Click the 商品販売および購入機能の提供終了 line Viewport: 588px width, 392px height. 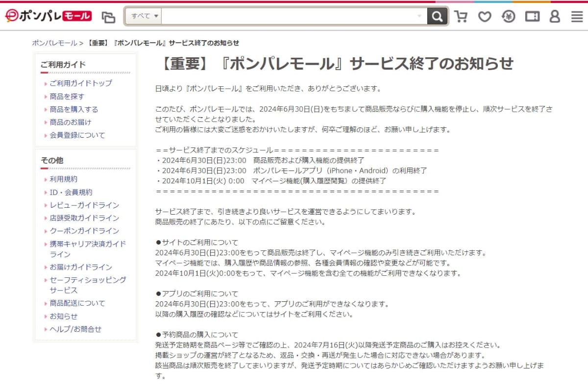pos(260,160)
